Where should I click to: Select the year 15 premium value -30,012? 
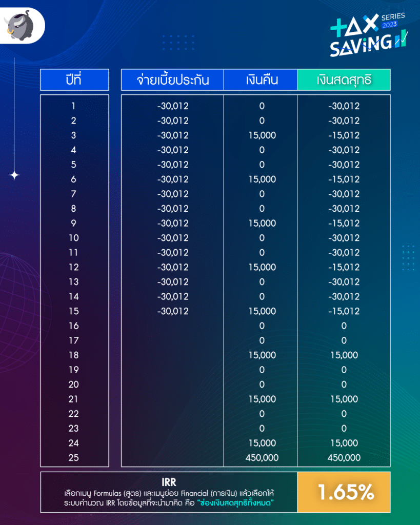173,311
